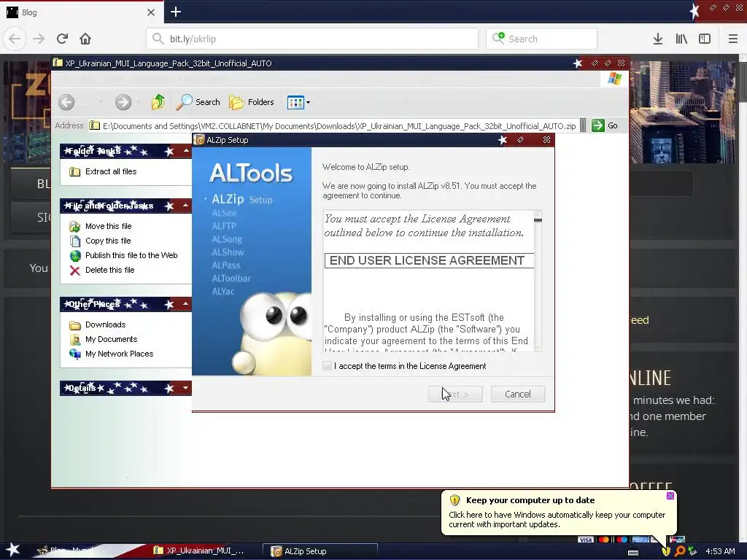Click the Start button on taskbar

coord(13,551)
